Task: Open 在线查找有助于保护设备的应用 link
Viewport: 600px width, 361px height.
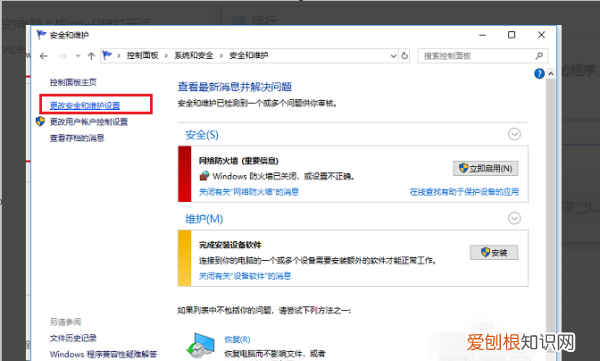Action: (x=464, y=192)
